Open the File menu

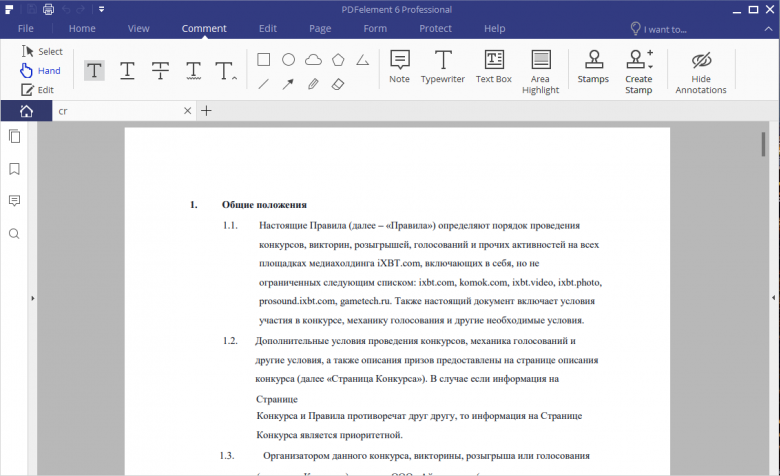pos(26,28)
